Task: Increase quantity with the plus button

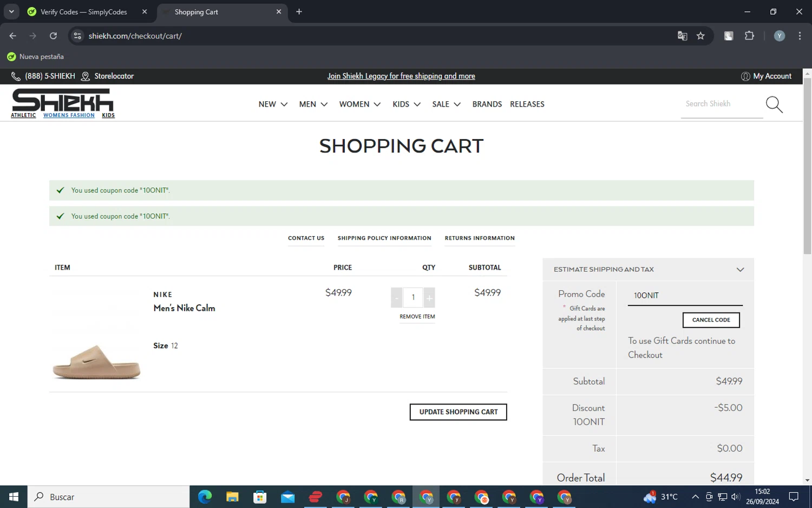Action: [429, 297]
